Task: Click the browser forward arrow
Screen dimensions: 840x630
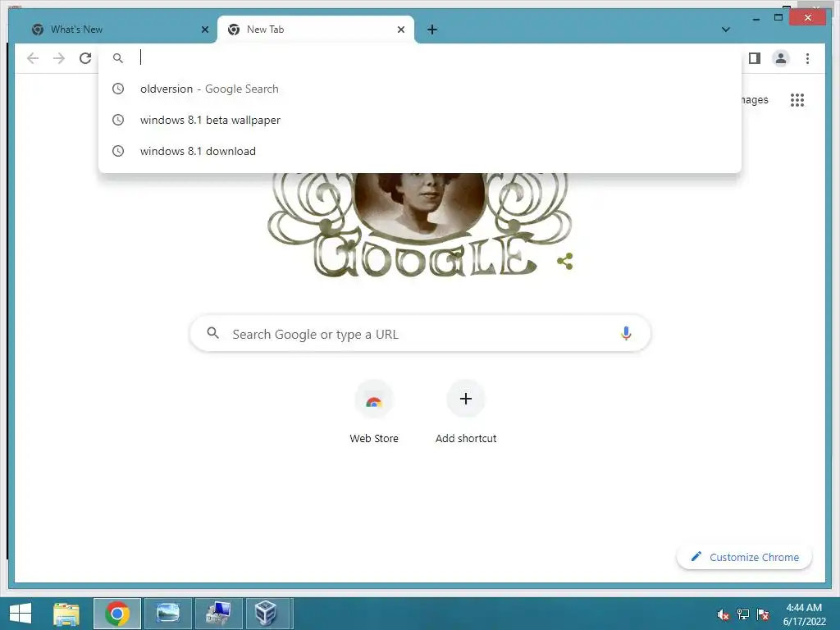Action: point(59,58)
